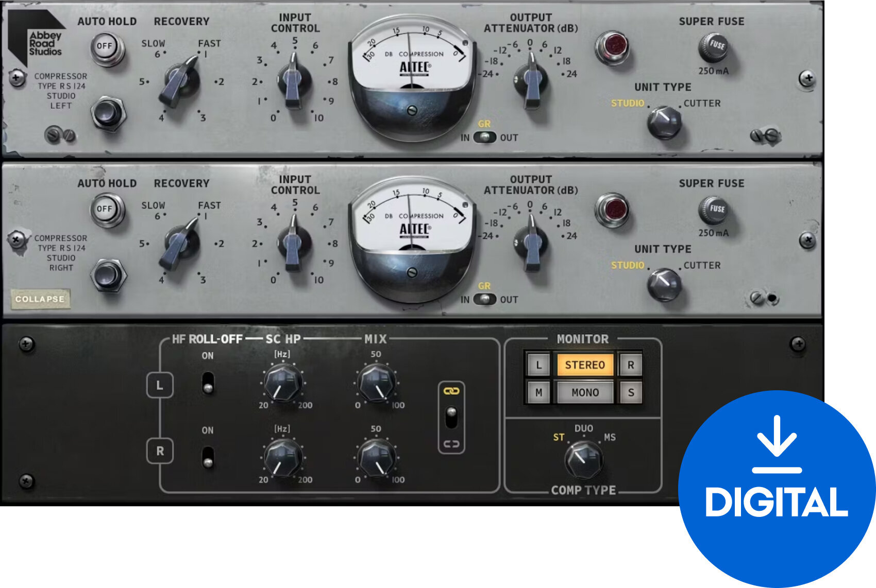Click the right unit UNIT TYPE knob
This screenshot has height=588, width=876.
click(664, 285)
